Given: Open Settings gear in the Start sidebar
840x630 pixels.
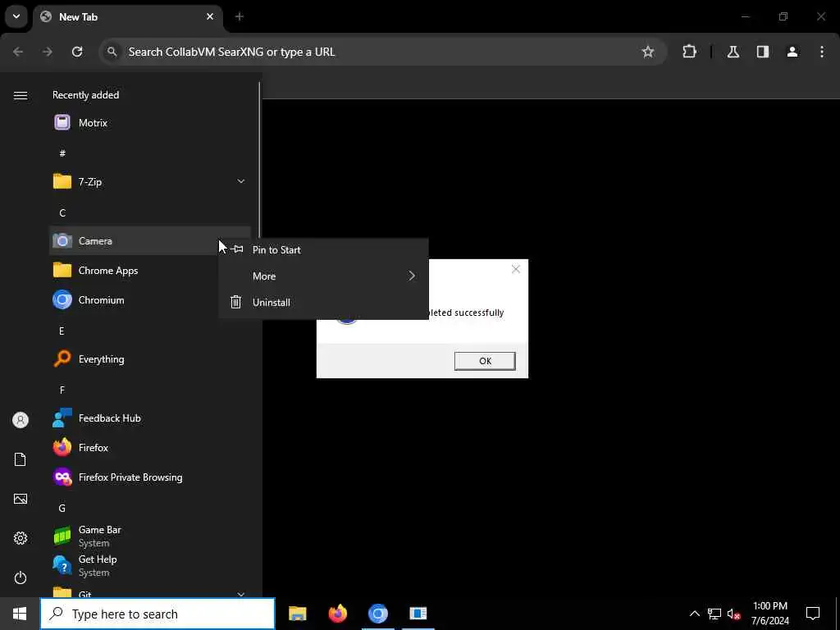Looking at the screenshot, I should (21, 538).
